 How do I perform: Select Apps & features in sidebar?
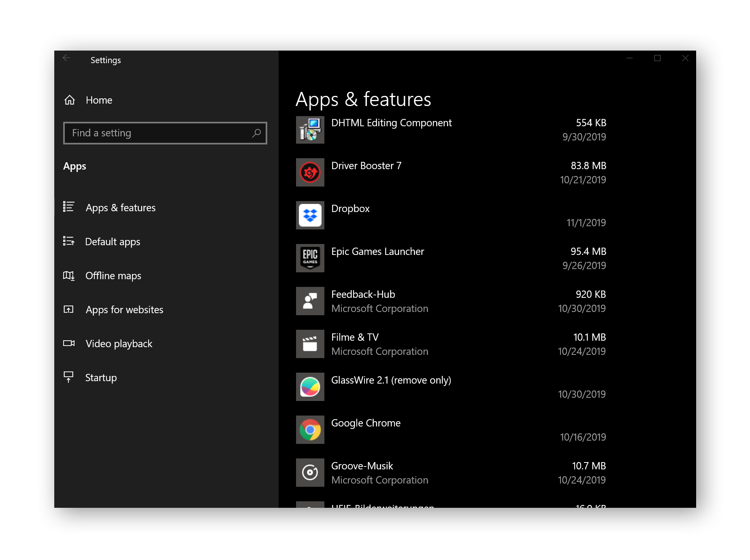[120, 208]
